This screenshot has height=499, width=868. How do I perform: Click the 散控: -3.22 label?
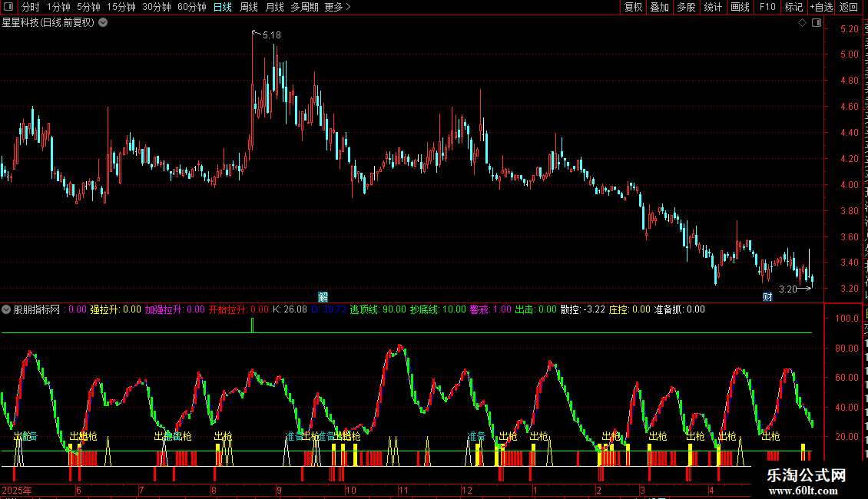pyautogui.click(x=583, y=309)
